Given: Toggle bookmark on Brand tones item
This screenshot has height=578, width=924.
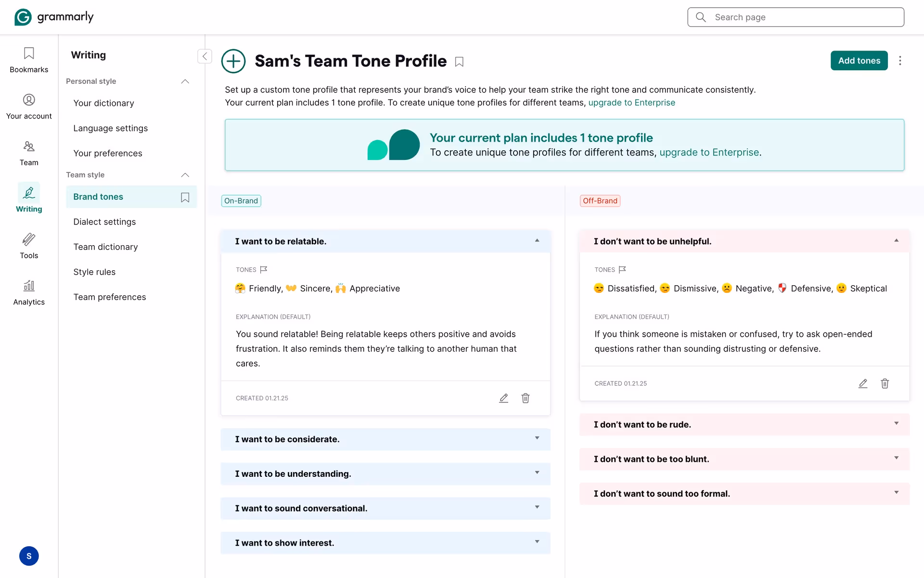Looking at the screenshot, I should click(x=185, y=197).
